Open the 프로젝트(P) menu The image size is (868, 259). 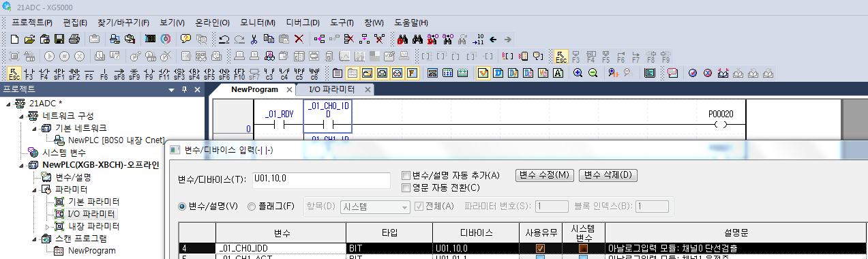tap(32, 22)
